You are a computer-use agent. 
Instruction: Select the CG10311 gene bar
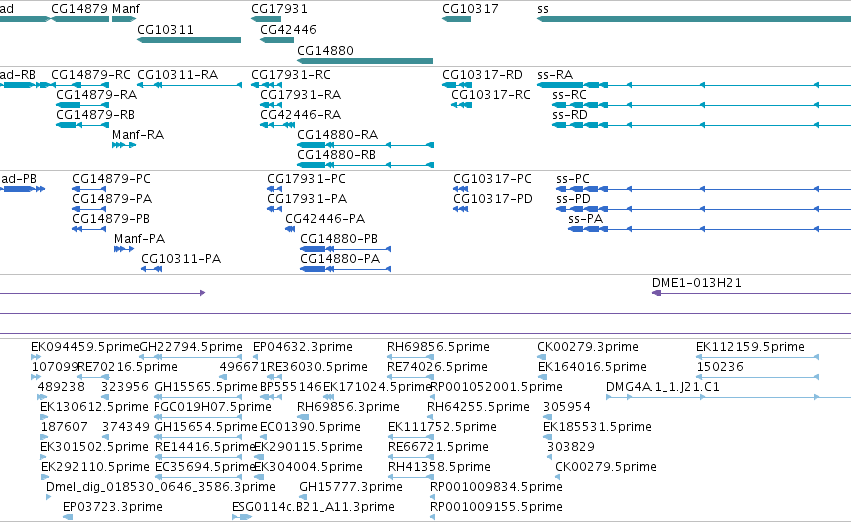[189, 40]
